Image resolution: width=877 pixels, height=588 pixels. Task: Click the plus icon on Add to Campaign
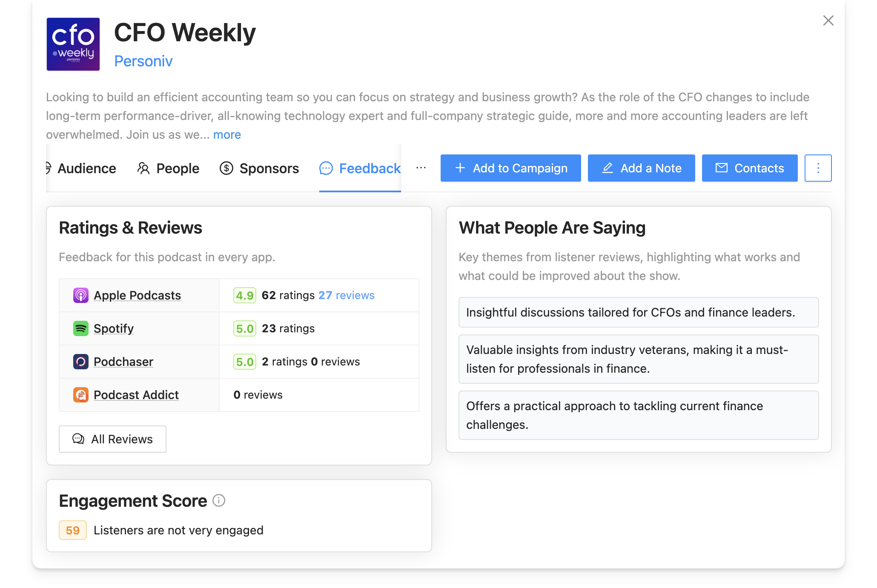tap(460, 168)
